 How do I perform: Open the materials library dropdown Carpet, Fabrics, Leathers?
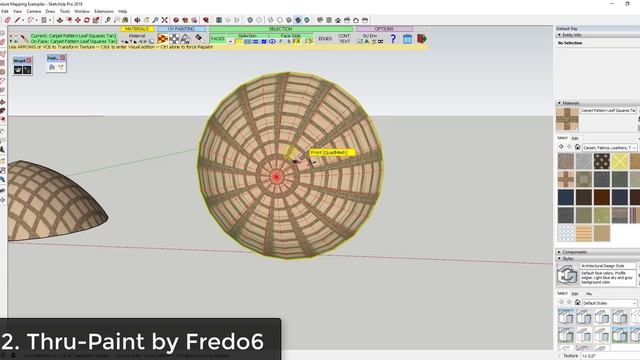609,147
